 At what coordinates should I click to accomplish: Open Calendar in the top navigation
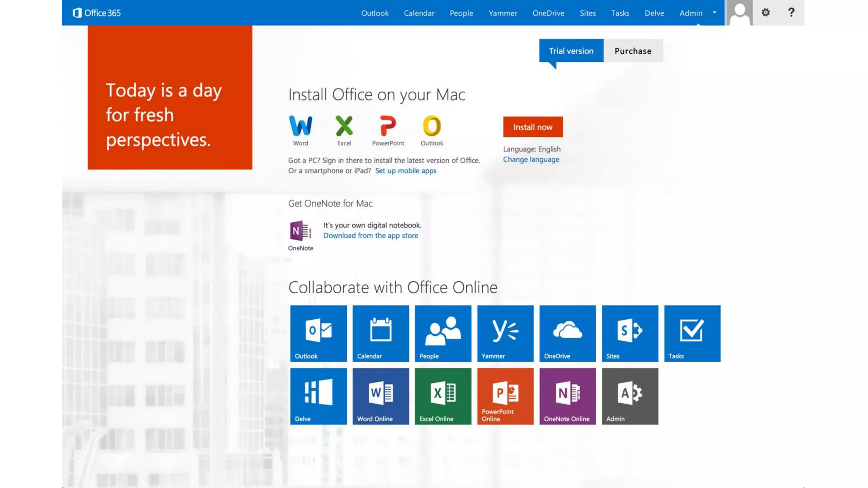(419, 13)
